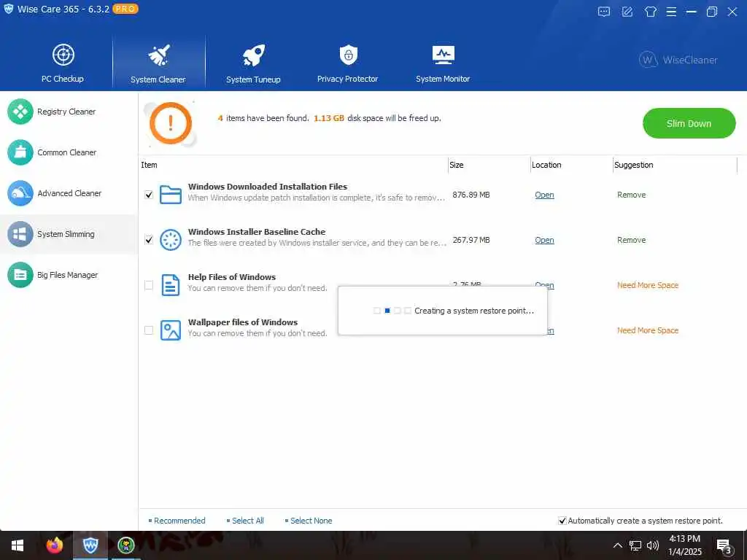Switch to Big Files Manager section
747x560 pixels.
(x=67, y=275)
